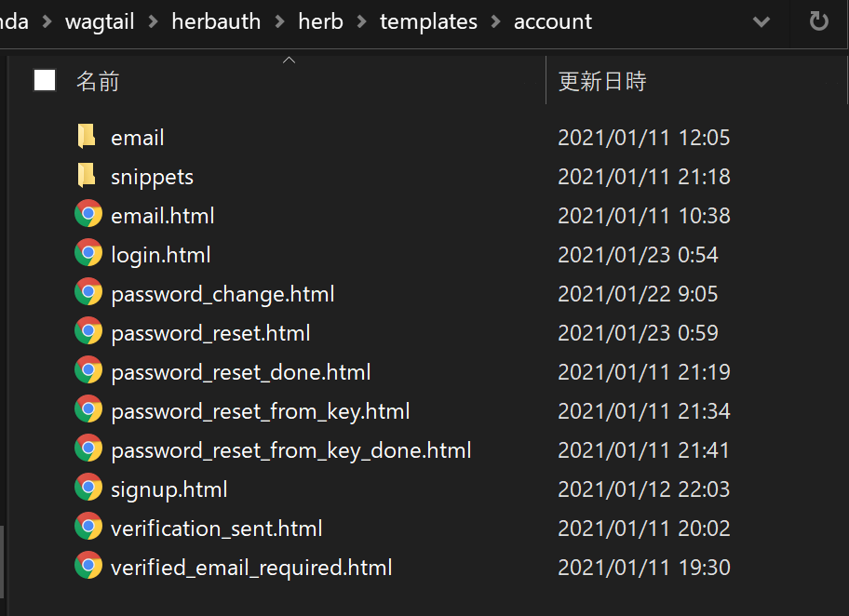Refresh the current folder view

(819, 21)
